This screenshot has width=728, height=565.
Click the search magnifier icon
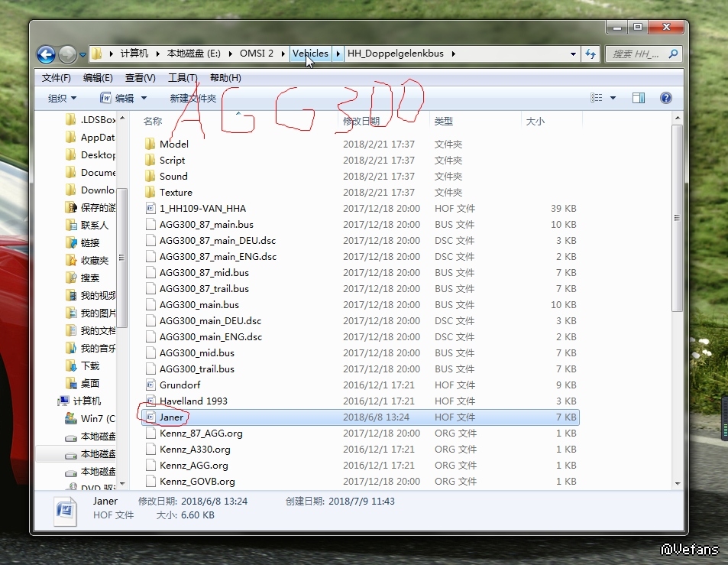click(x=673, y=54)
